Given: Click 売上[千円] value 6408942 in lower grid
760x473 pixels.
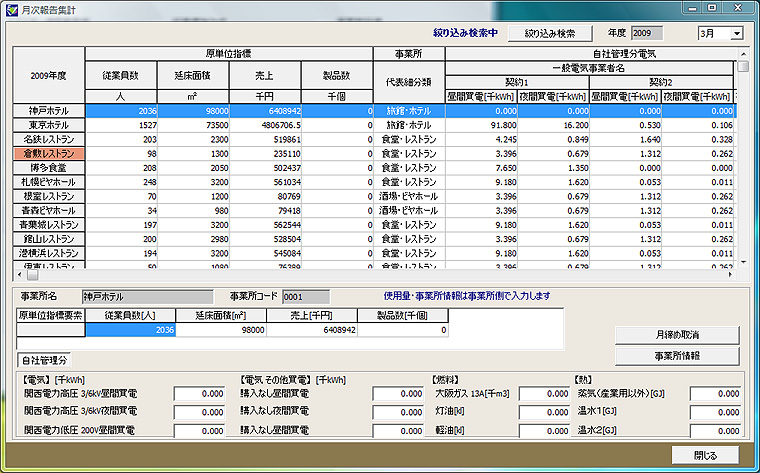Looking at the screenshot, I should pyautogui.click(x=312, y=330).
